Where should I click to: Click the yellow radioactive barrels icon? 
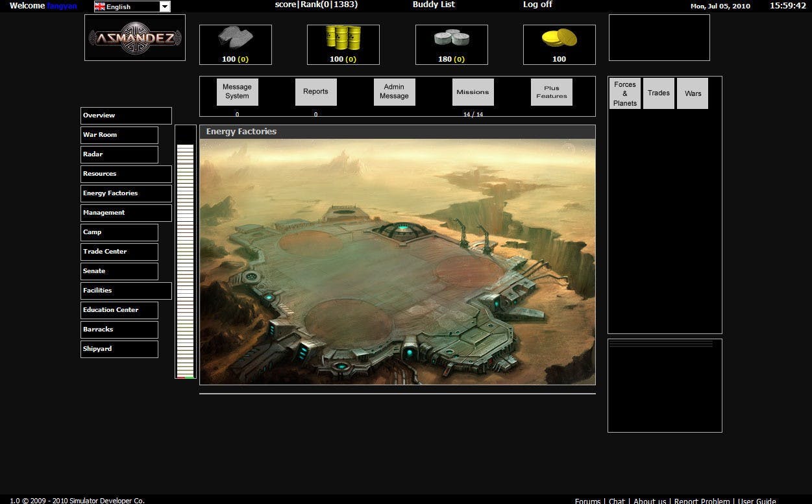pos(343,38)
